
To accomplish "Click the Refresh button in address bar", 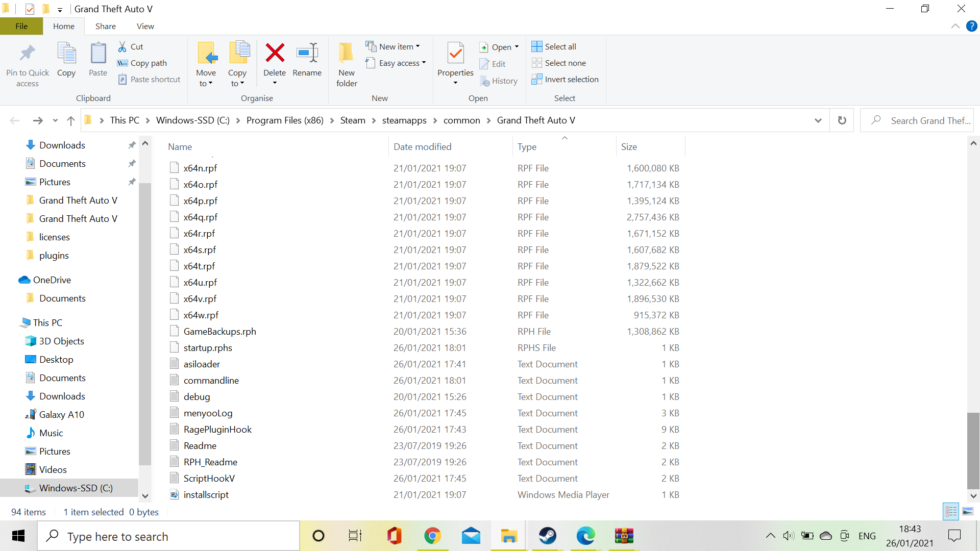I will point(842,120).
